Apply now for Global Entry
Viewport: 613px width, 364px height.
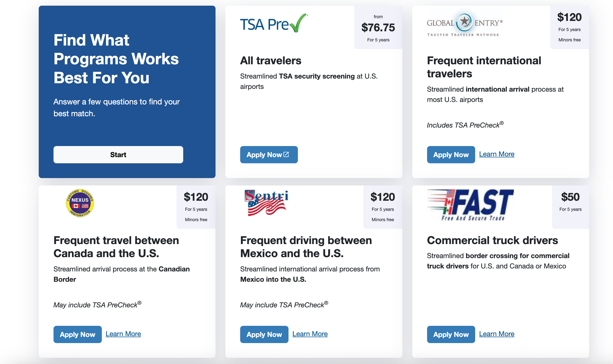[x=451, y=155]
